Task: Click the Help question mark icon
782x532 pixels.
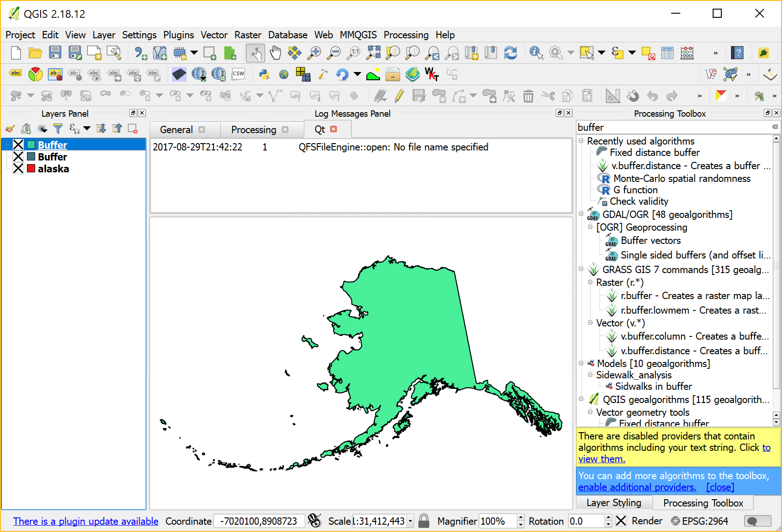Action: tap(737, 53)
